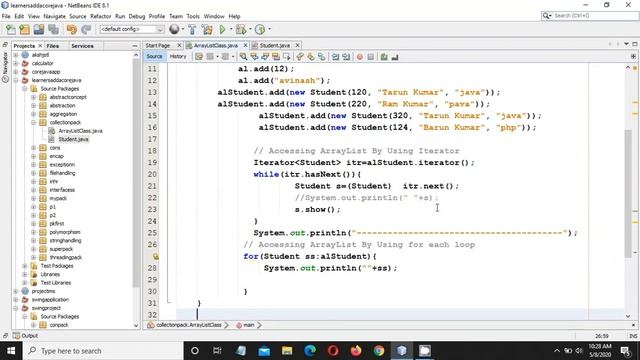Expand the calculator project node
Viewport: 640px width, 360px height.
point(16,63)
